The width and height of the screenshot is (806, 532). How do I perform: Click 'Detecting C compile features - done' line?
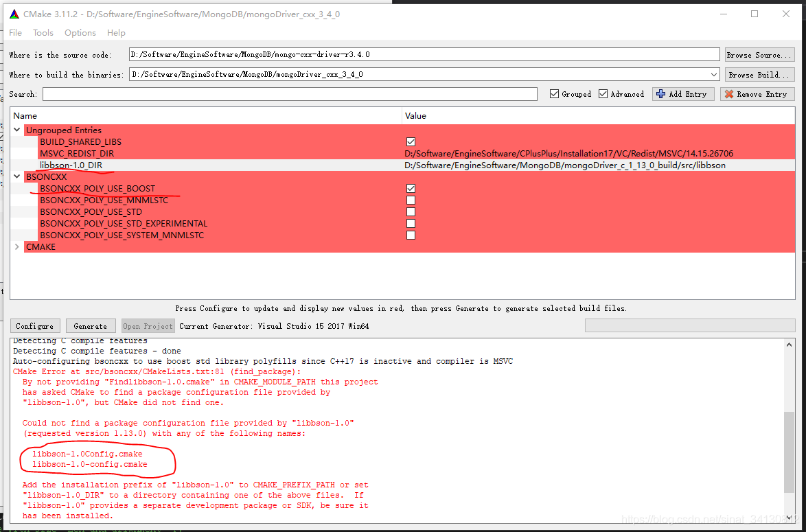coord(97,351)
